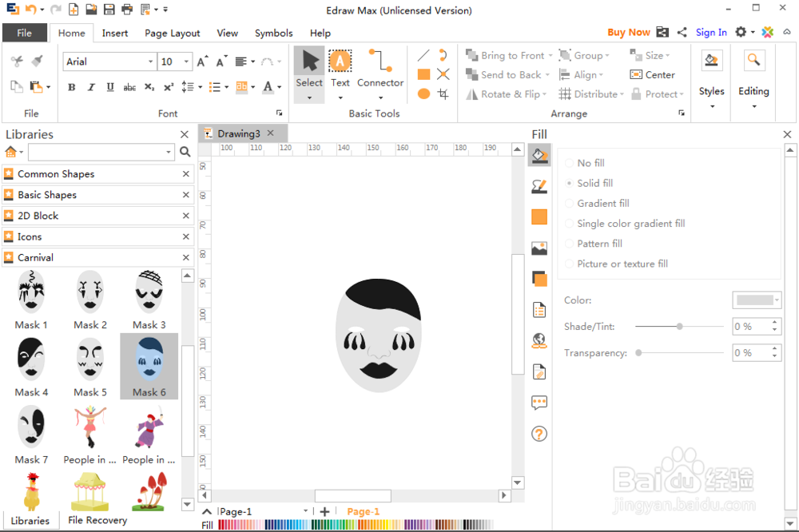Apply subscript formatting
Image resolution: width=799 pixels, height=532 pixels.
pyautogui.click(x=149, y=87)
